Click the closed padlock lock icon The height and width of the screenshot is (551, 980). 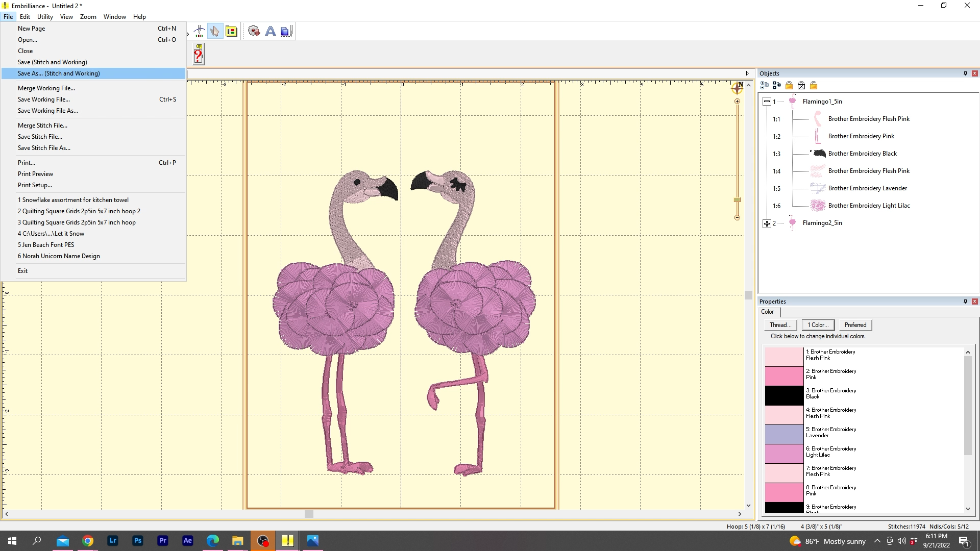789,85
